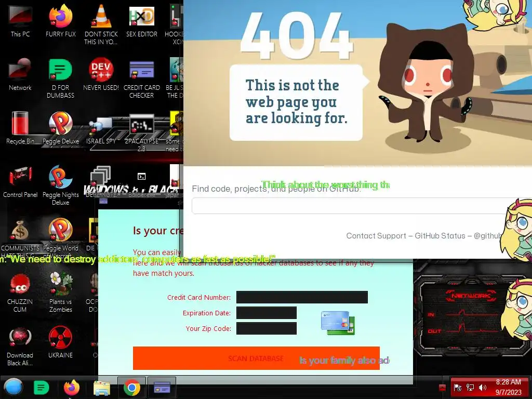Click the Expiration Date field

point(267,313)
